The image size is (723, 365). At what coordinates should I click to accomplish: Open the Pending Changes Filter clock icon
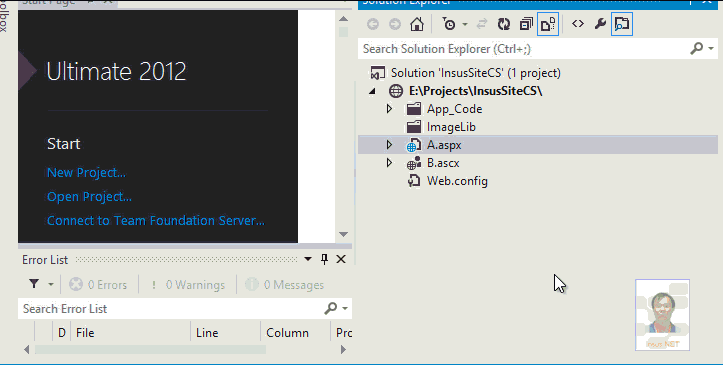pyautogui.click(x=449, y=24)
